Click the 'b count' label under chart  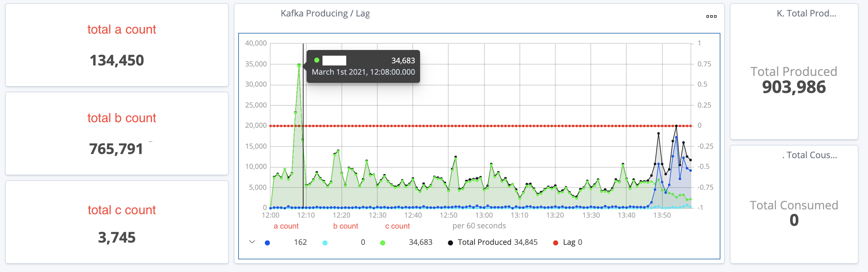(345, 226)
